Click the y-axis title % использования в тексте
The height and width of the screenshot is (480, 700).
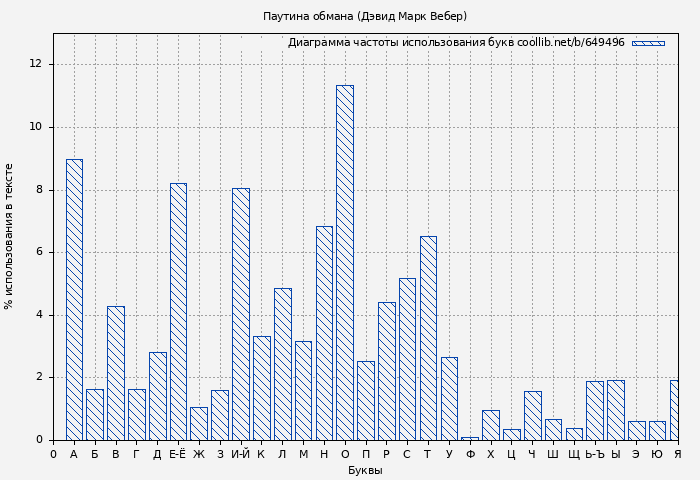click(10, 236)
